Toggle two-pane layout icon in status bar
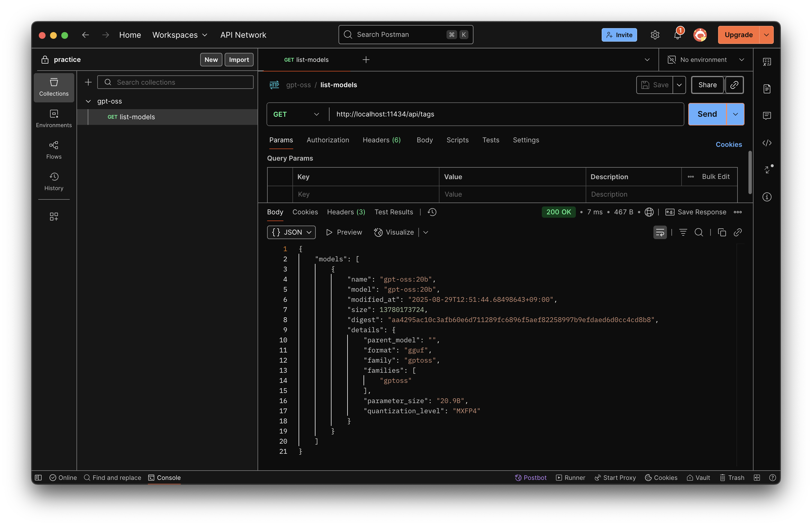Viewport: 812px width, 526px height. [757, 478]
